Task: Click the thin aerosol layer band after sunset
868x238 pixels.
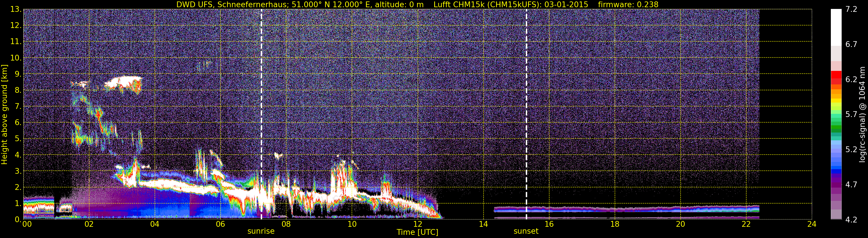Action: point(626,209)
